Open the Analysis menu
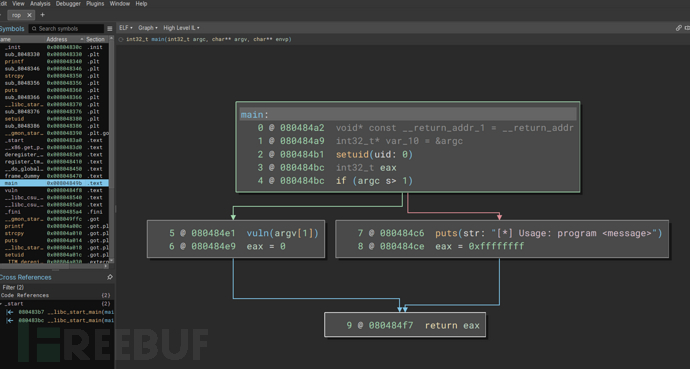690x369 pixels. pyautogui.click(x=40, y=4)
